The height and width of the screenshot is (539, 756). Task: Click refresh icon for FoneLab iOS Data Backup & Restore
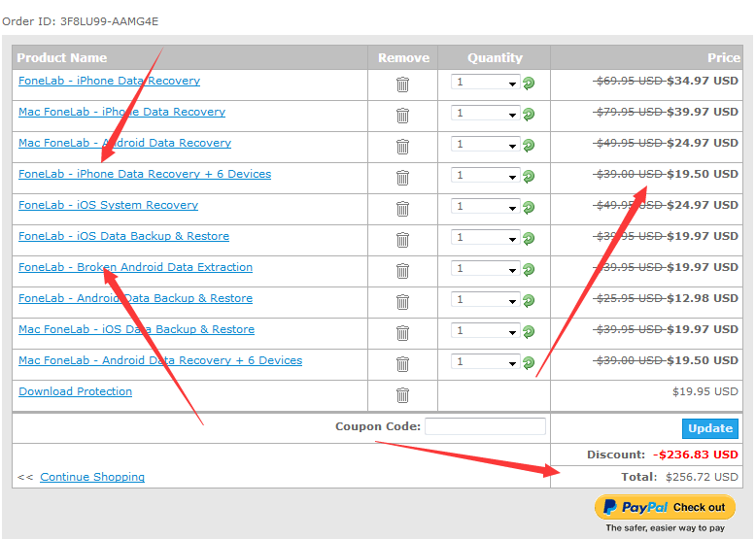529,239
